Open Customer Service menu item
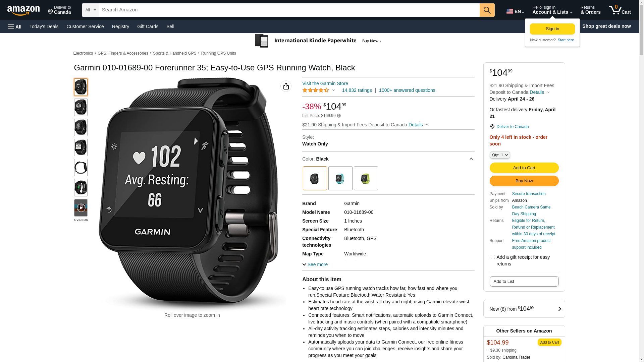The height and width of the screenshot is (362, 644). point(85,26)
